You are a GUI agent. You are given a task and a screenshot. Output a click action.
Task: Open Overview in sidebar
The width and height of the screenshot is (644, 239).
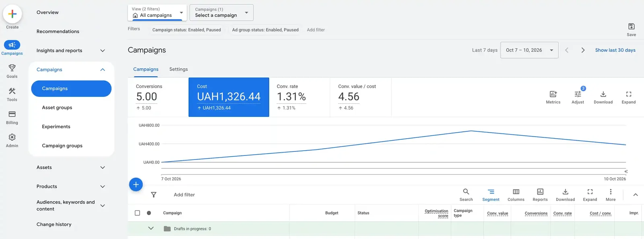(47, 12)
